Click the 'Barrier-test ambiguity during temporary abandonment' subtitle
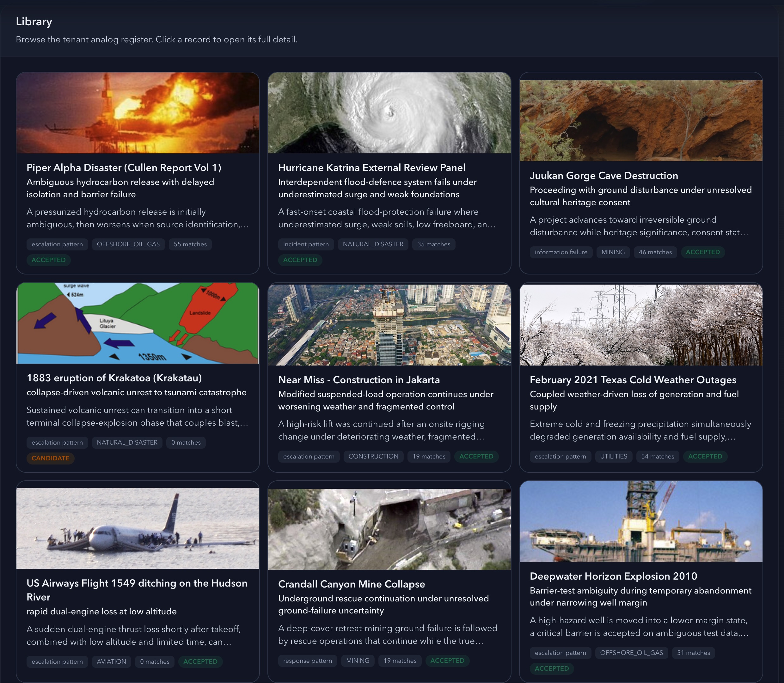 [641, 597]
